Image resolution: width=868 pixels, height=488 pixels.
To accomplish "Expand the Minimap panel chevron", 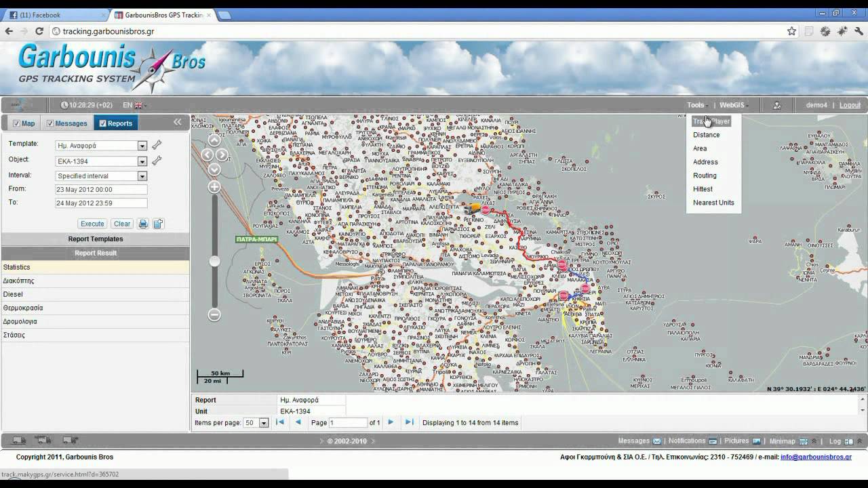I will (814, 441).
